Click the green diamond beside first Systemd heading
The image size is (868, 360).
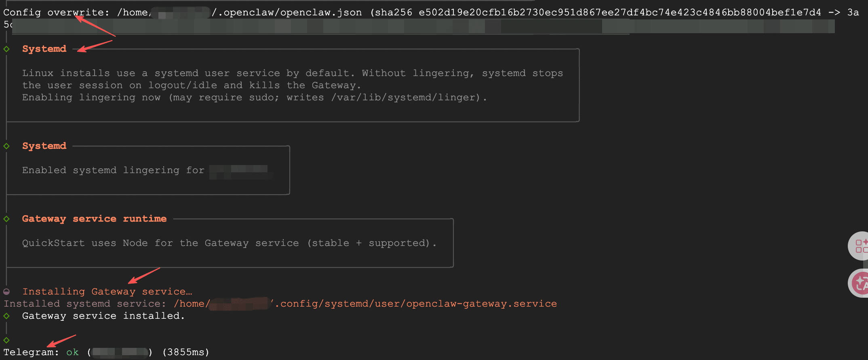click(x=6, y=49)
